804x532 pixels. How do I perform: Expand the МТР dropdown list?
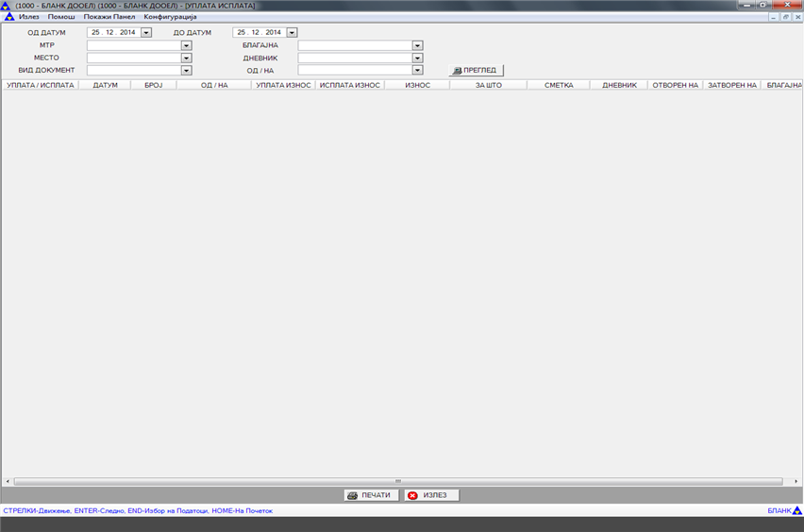(186, 45)
